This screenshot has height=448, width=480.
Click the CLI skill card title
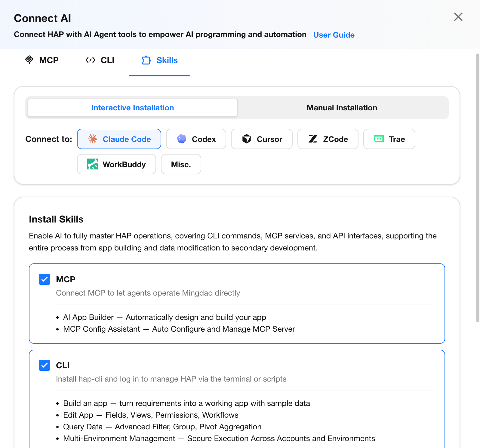pos(63,365)
